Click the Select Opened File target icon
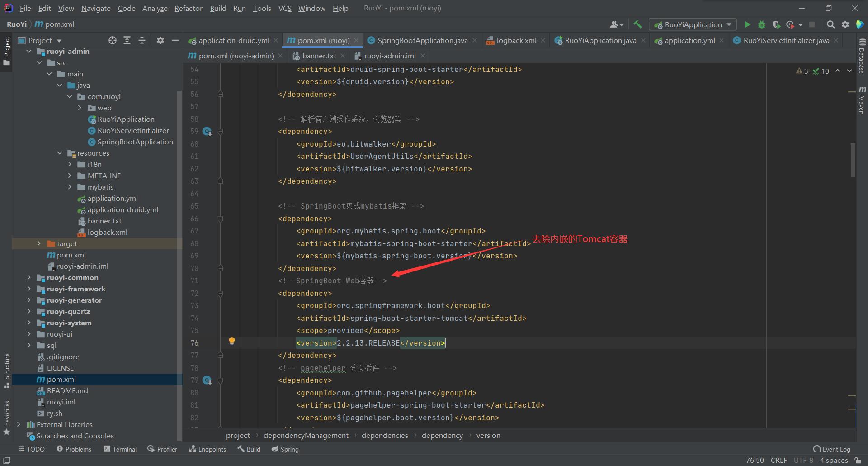Screen dimensions: 868x466 tap(113, 40)
